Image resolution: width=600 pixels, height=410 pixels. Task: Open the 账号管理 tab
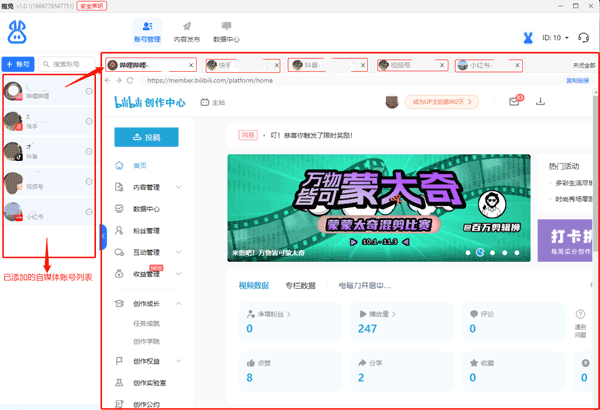(147, 32)
